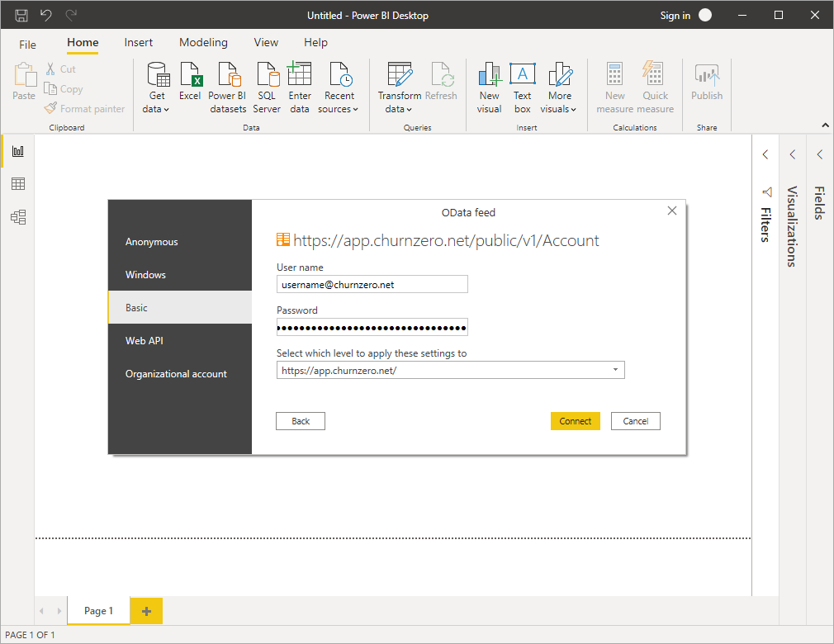Open the View ribbon tab

(266, 43)
